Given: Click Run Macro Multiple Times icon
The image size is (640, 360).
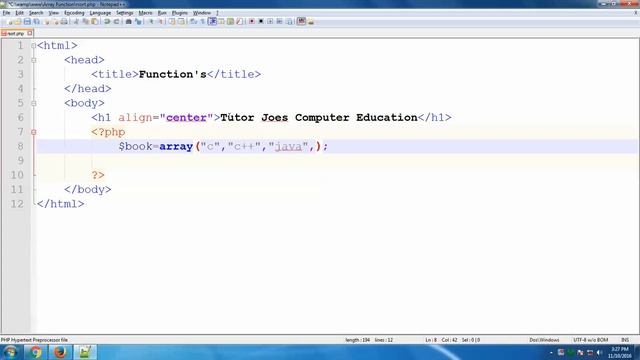Looking at the screenshot, I should pyautogui.click(x=280, y=21).
